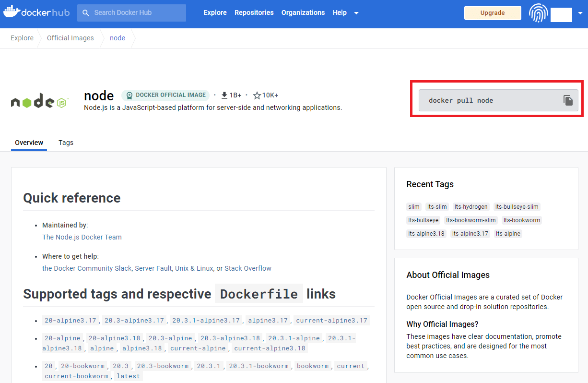
Task: Open The Node.js Docker Team link
Action: pos(82,237)
